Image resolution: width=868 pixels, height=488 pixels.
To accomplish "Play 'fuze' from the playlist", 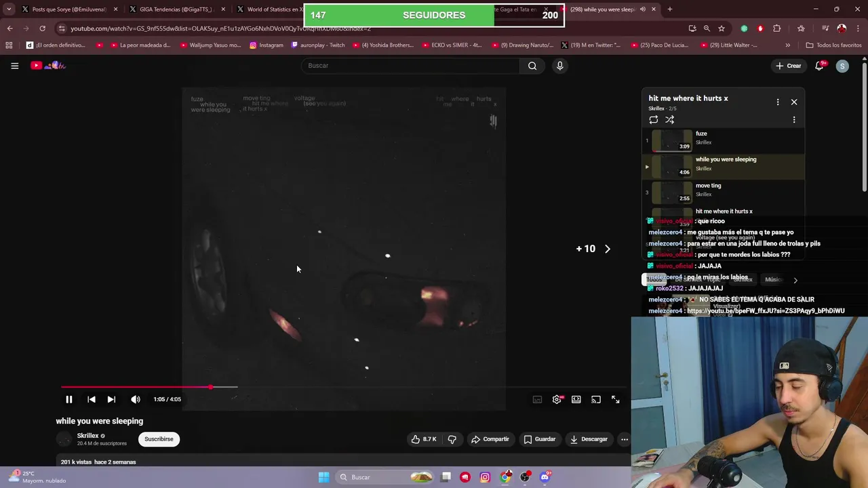I will (724, 140).
